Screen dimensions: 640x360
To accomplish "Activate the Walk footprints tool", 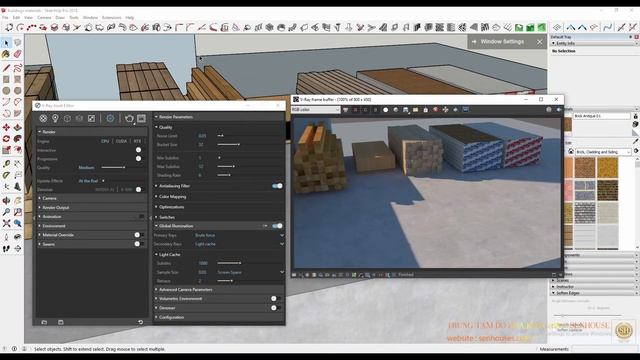I will click(x=6, y=248).
